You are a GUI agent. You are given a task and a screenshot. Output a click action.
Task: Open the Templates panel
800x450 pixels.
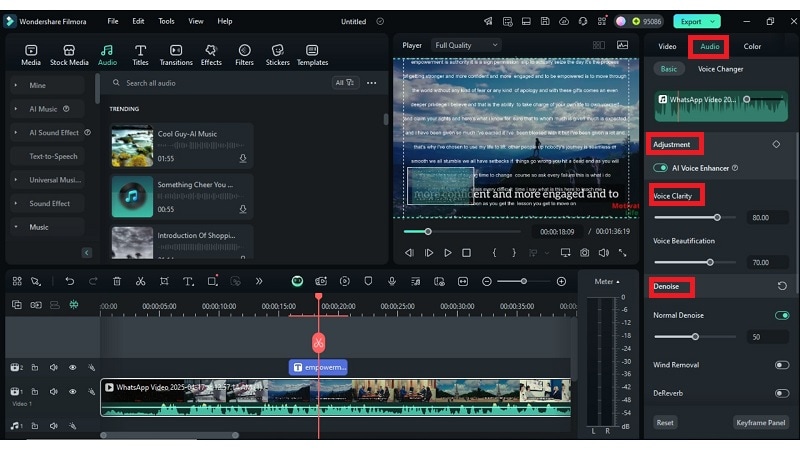click(312, 55)
